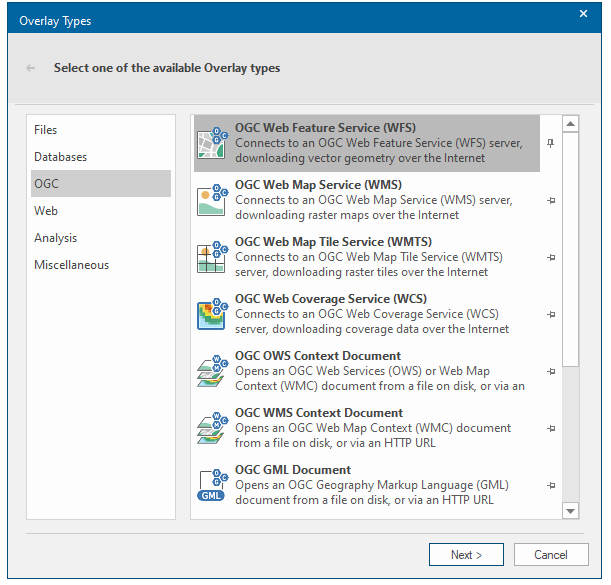The width and height of the screenshot is (611, 585).
Task: Pin the OGC GML Document entry
Action: (x=550, y=485)
